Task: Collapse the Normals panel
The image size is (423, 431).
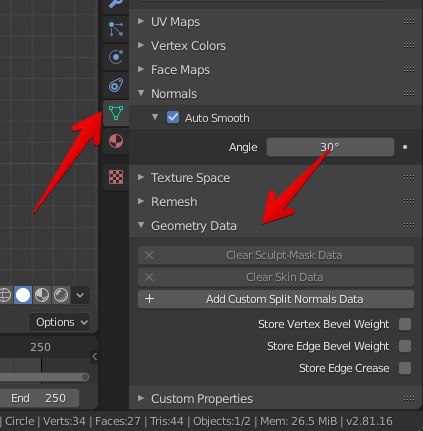Action: pos(141,93)
